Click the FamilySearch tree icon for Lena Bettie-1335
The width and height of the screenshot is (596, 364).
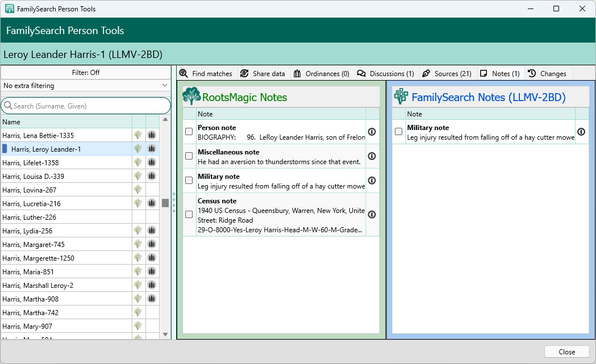pyautogui.click(x=138, y=135)
